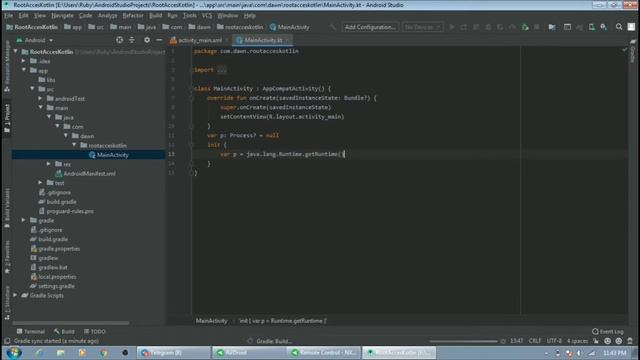Open Telegram from the taskbar
Screen dimensions: 640x360
(173, 353)
